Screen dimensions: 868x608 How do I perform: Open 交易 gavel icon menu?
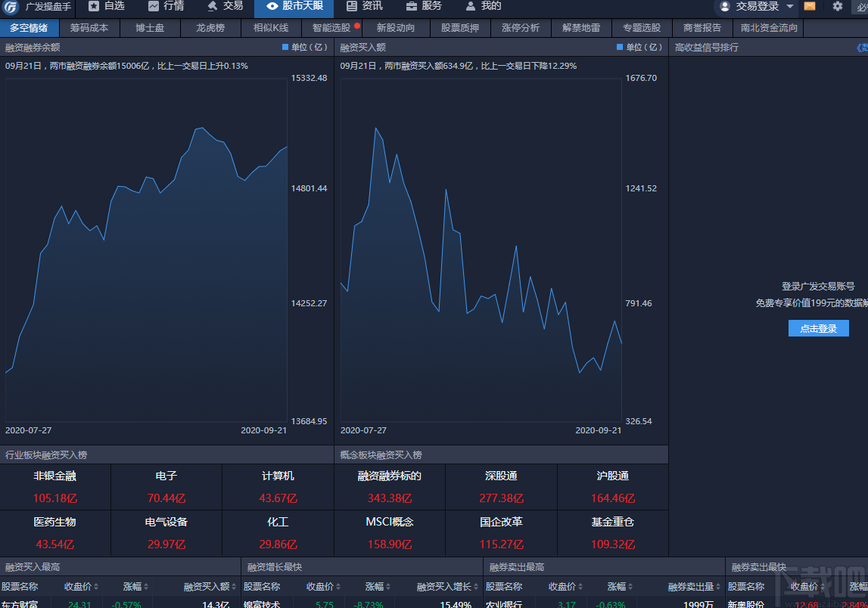pos(213,6)
